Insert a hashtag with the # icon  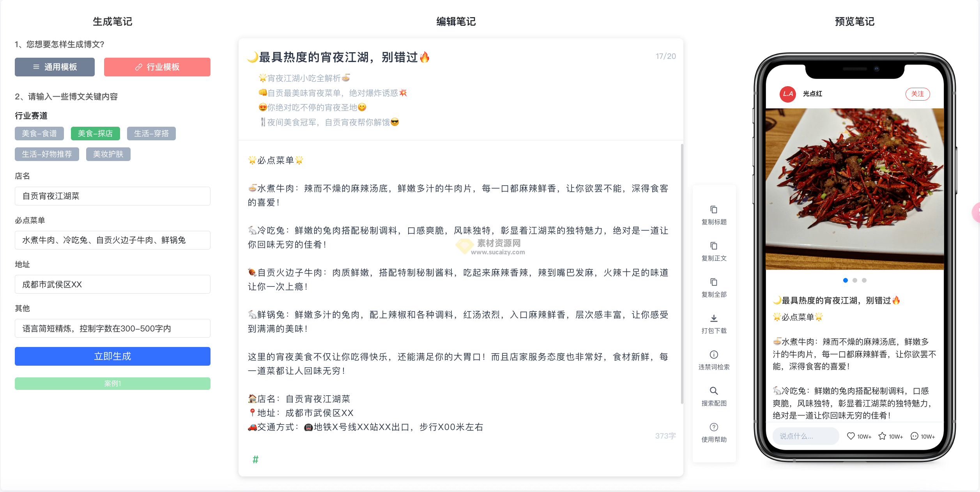click(x=256, y=460)
